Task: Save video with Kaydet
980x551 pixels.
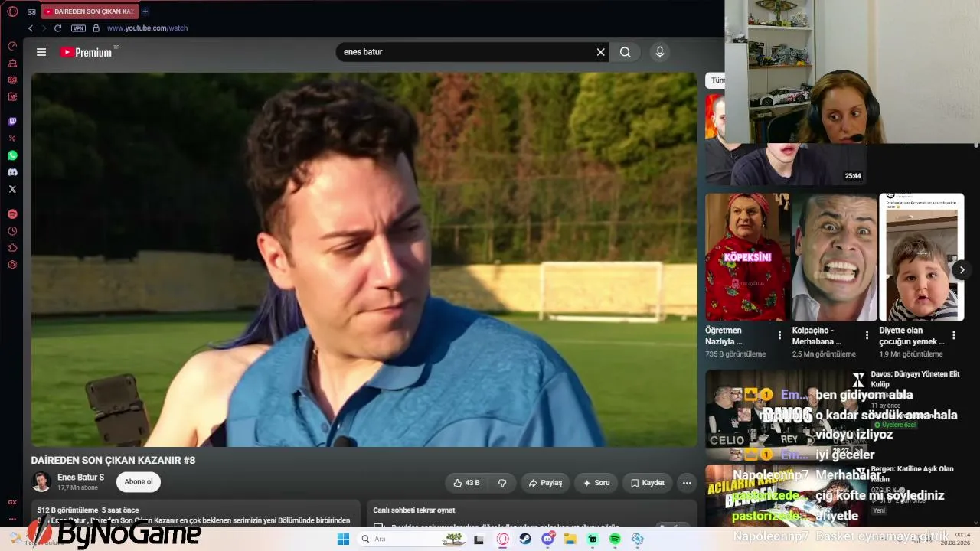Action: [648, 483]
